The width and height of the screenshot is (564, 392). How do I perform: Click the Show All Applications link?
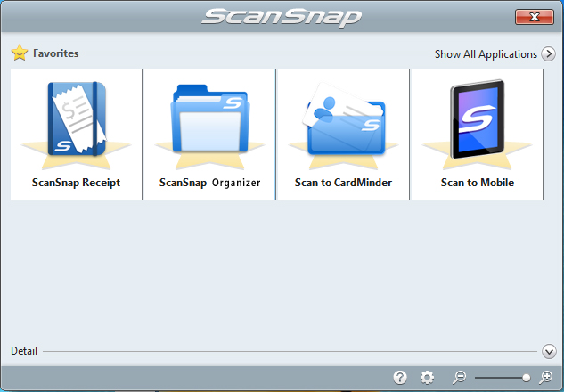click(x=486, y=54)
